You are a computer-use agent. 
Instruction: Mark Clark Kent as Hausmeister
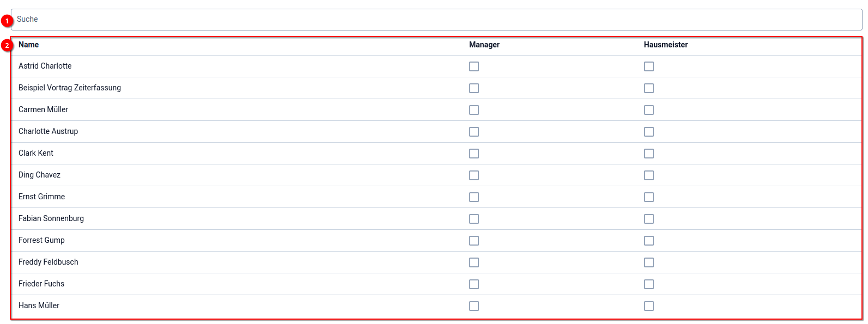pyautogui.click(x=649, y=154)
